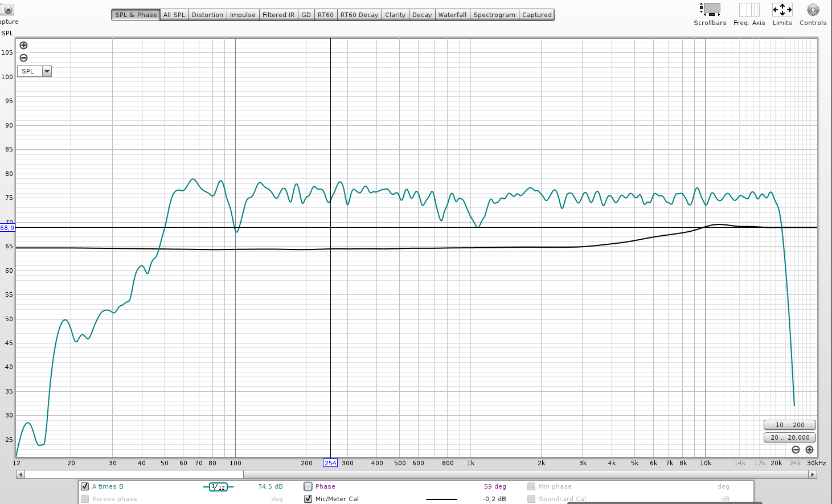The height and width of the screenshot is (504, 832).
Task: Click the Capture camera icon
Action: pyautogui.click(x=7, y=10)
